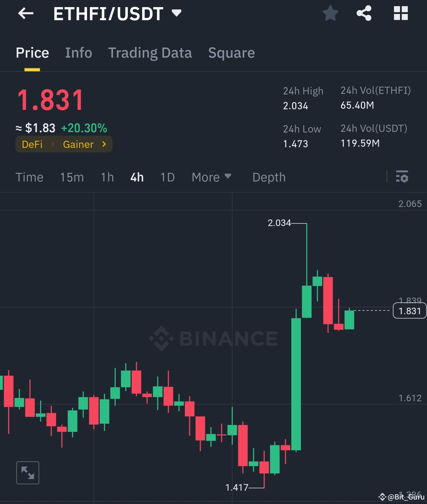Open the DeFi Gainer tag chevron
The height and width of the screenshot is (504, 427).
[x=104, y=144]
